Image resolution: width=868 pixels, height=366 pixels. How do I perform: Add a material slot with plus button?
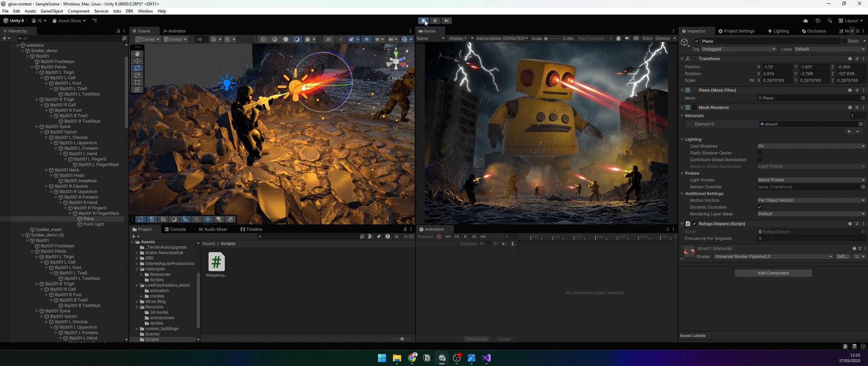coord(849,132)
